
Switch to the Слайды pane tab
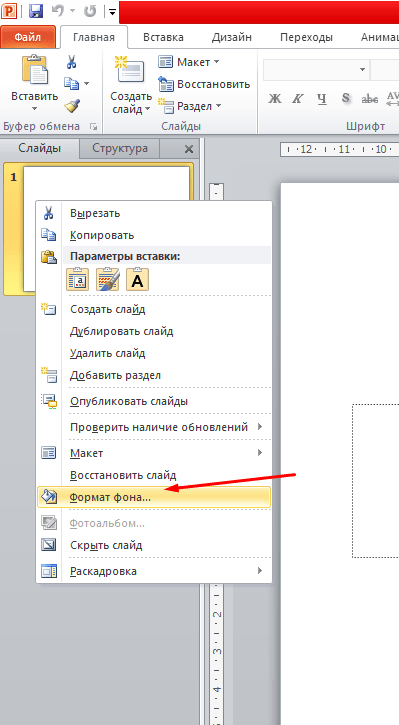click(39, 148)
